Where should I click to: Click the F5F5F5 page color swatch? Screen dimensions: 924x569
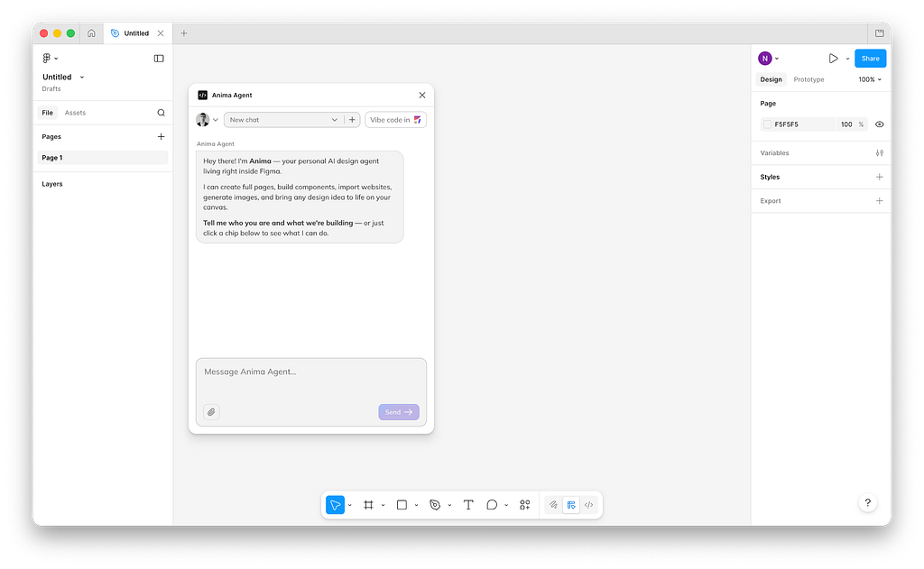coord(767,124)
